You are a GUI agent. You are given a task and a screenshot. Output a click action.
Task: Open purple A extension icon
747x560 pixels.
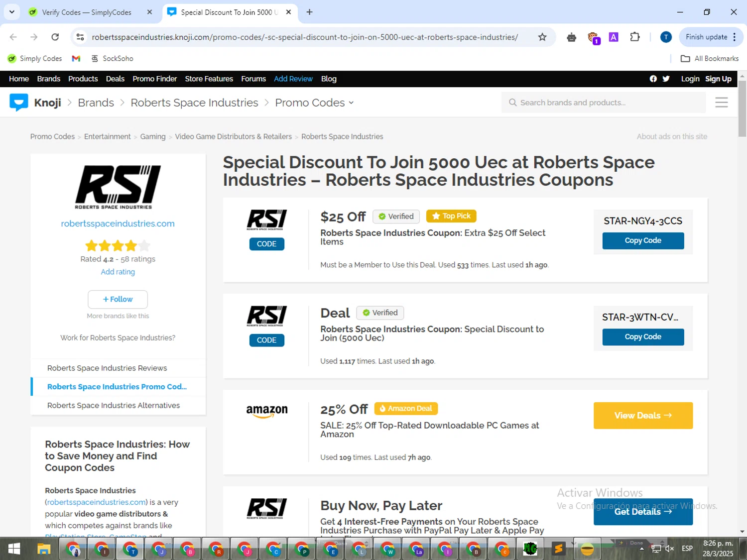point(614,37)
